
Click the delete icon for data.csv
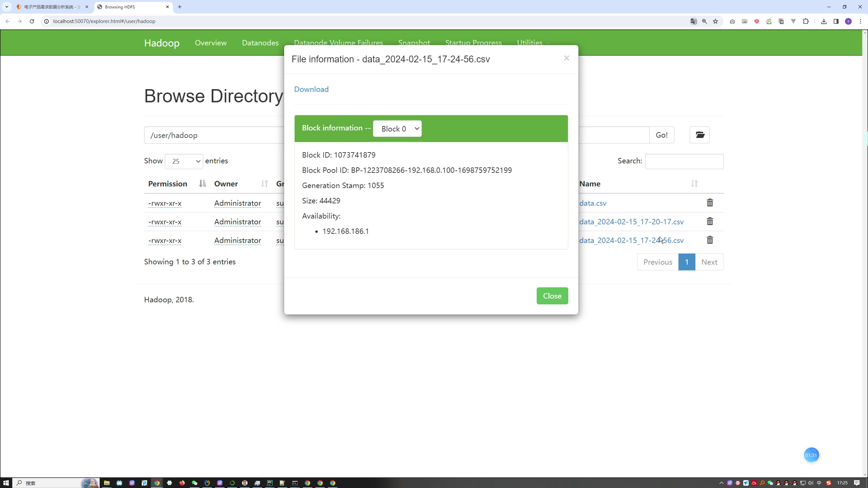tap(710, 203)
